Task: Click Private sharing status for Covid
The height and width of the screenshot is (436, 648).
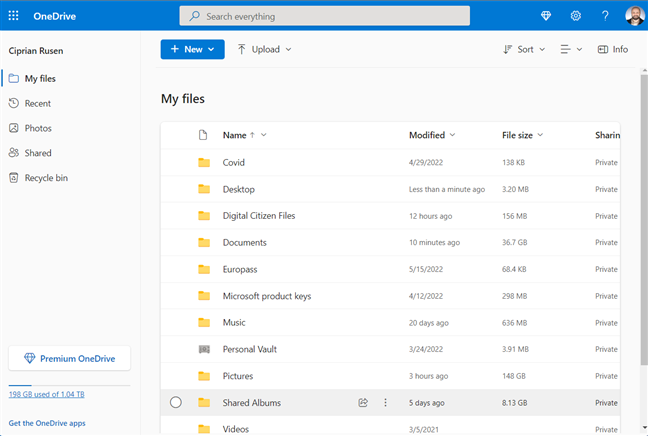Action: 606,162
